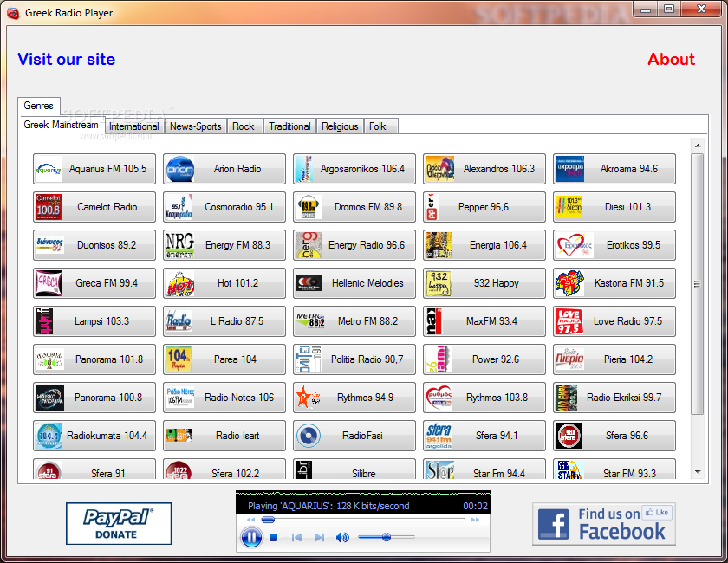Start Akroama 94.6 station
This screenshot has height=563, width=728.
pos(614,169)
